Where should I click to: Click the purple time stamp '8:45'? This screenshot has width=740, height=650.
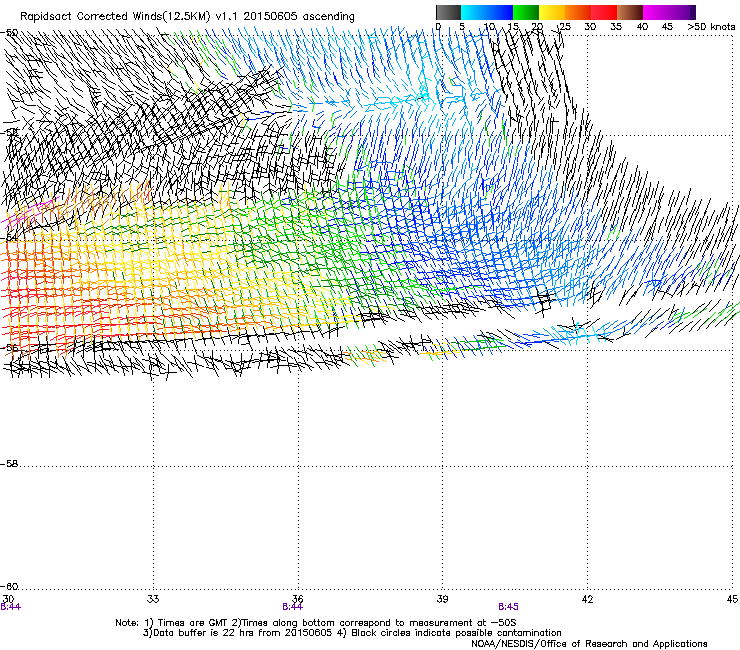point(508,607)
